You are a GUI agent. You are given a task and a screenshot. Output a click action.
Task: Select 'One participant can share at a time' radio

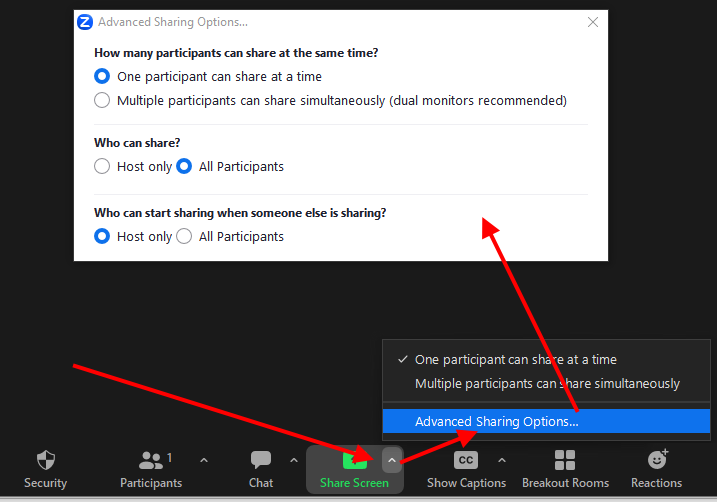click(102, 76)
